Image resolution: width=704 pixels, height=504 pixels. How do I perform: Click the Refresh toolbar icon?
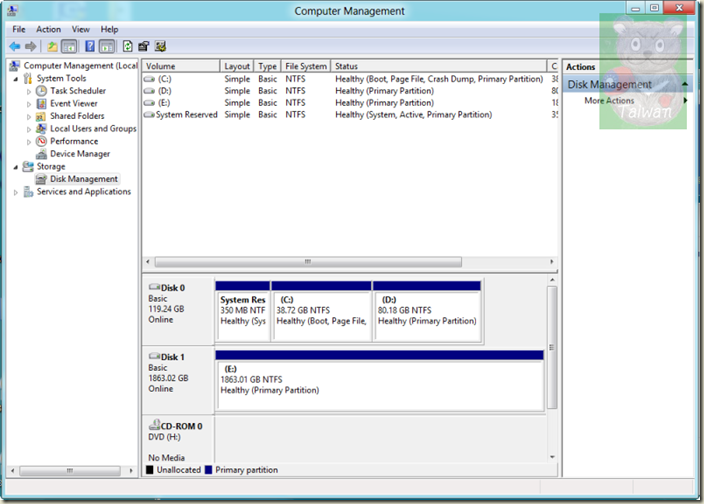click(127, 46)
